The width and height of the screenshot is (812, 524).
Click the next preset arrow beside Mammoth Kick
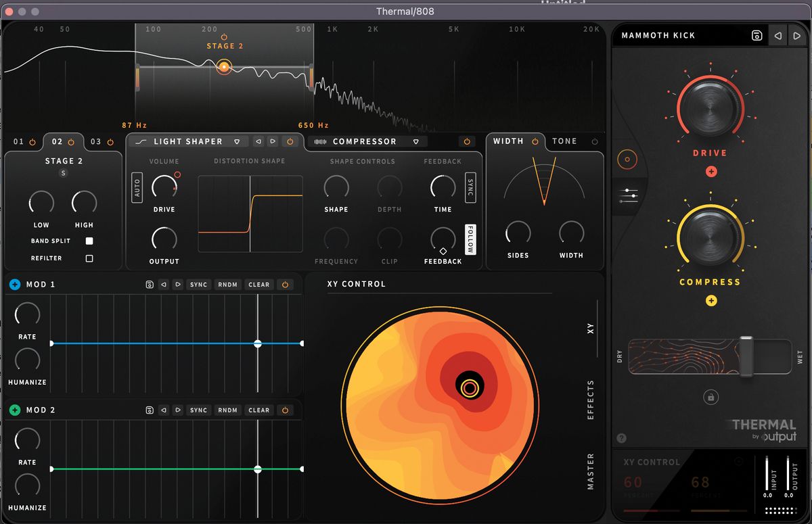pos(796,35)
